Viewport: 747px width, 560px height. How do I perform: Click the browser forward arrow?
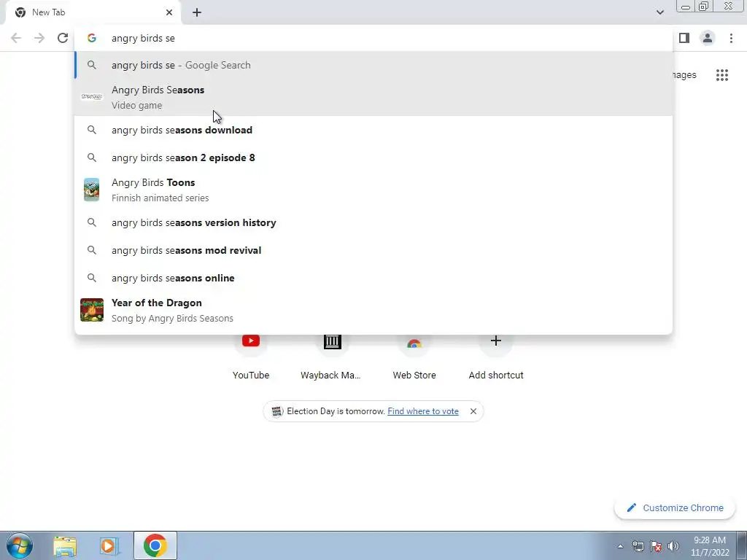pos(39,38)
